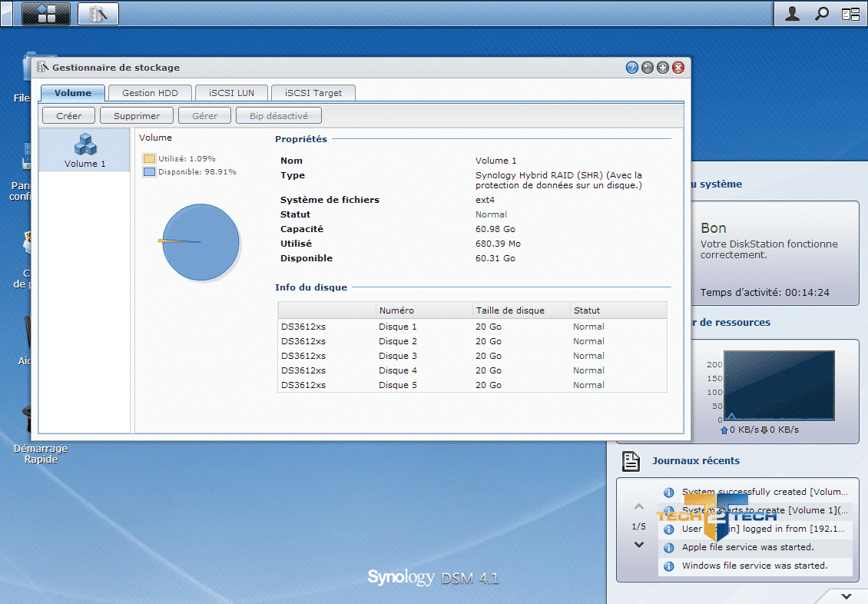The image size is (868, 604).
Task: Click the Créer button
Action: click(68, 116)
